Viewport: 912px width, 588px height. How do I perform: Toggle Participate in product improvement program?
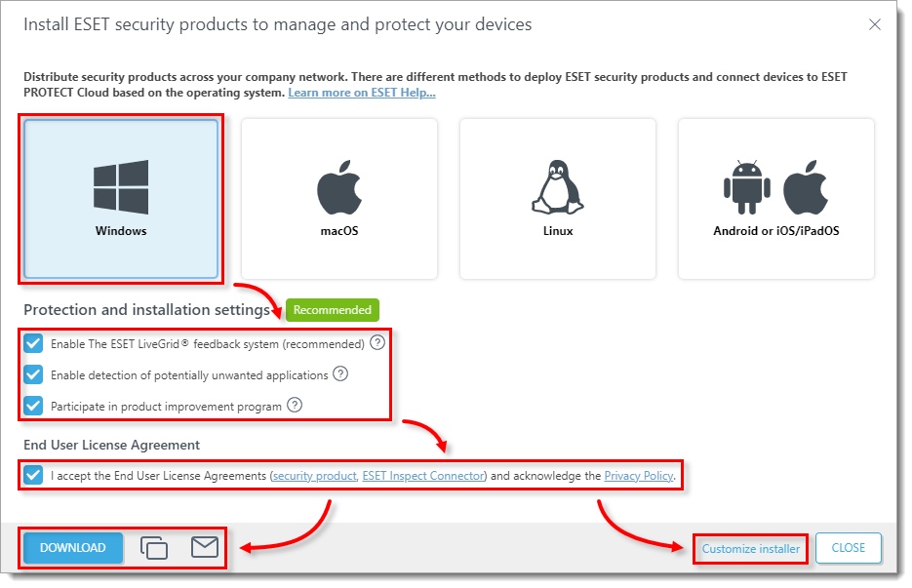[32, 405]
